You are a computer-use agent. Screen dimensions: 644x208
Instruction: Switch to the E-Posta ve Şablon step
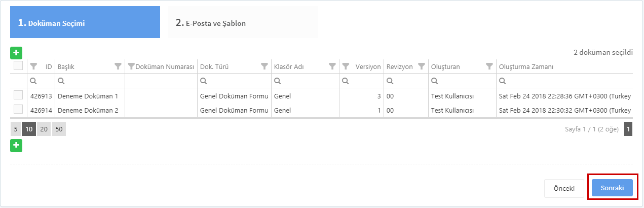243,22
